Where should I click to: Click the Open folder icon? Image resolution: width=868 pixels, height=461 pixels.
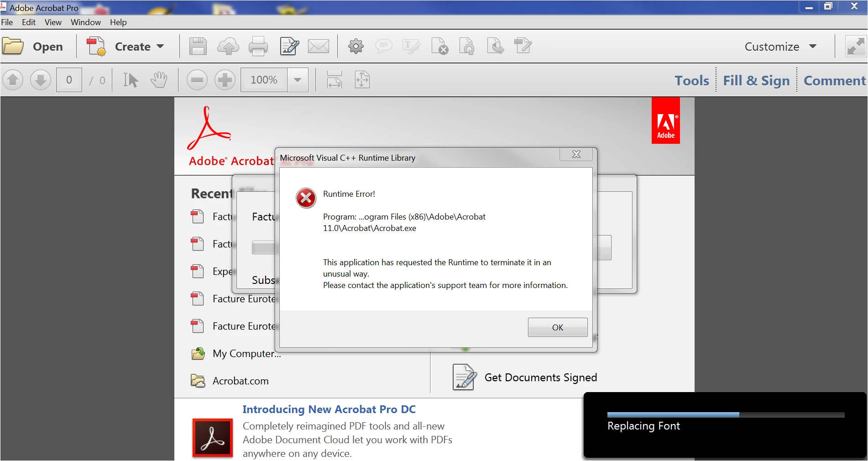click(x=13, y=46)
